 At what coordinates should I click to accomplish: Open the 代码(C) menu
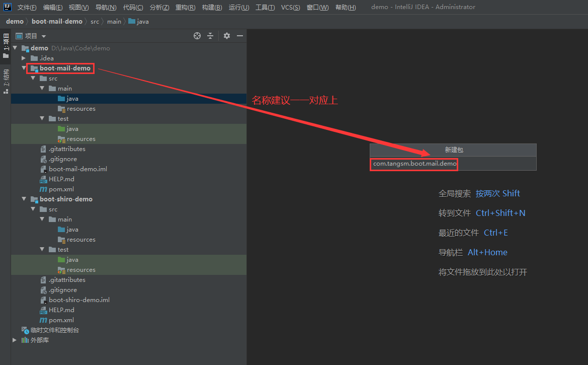(133, 7)
